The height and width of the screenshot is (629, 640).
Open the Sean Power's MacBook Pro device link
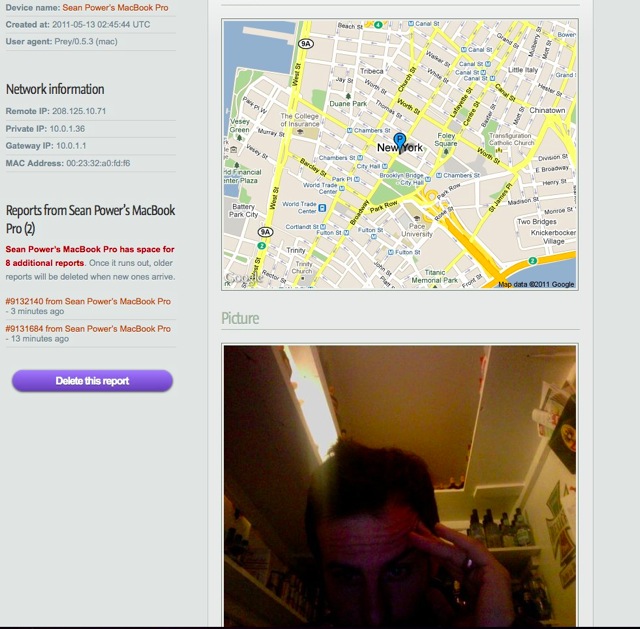115,8
